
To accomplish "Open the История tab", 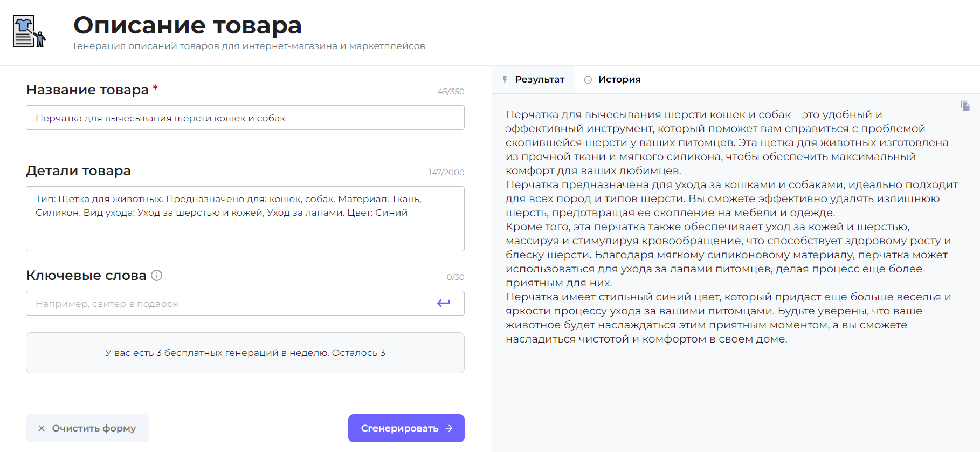I will click(619, 79).
